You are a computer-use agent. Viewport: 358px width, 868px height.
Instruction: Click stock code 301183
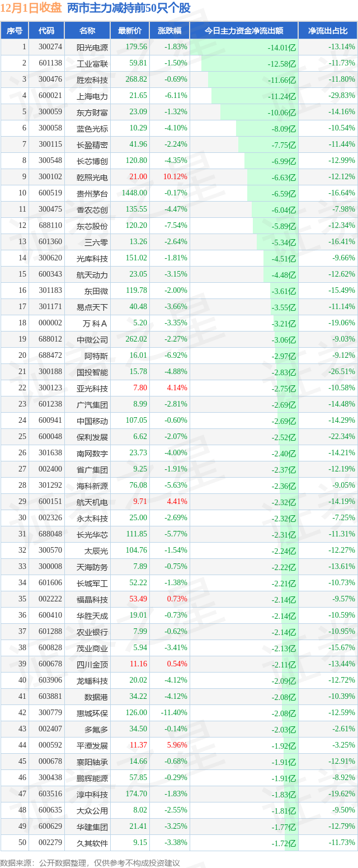(50, 291)
